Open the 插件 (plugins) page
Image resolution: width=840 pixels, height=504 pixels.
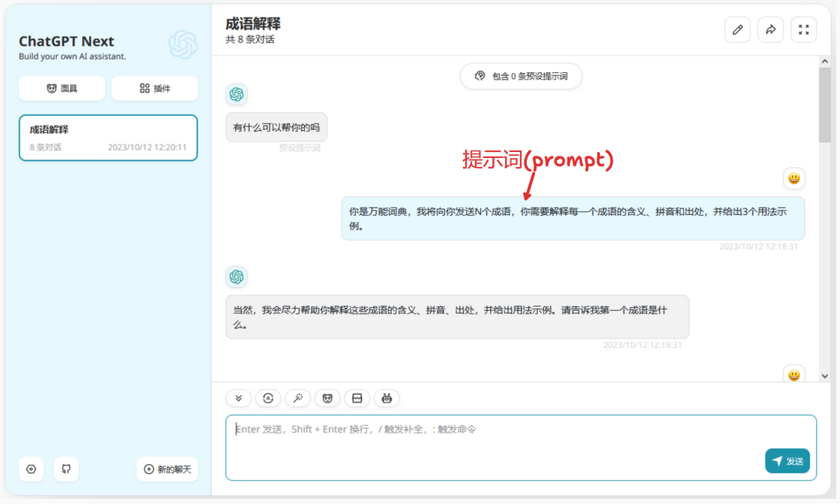point(154,88)
